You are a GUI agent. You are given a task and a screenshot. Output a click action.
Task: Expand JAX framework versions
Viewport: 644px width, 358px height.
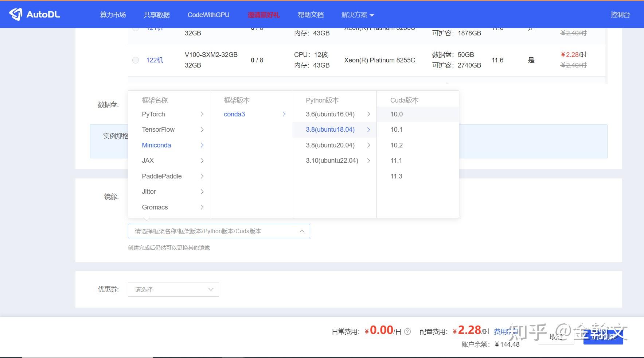click(148, 161)
